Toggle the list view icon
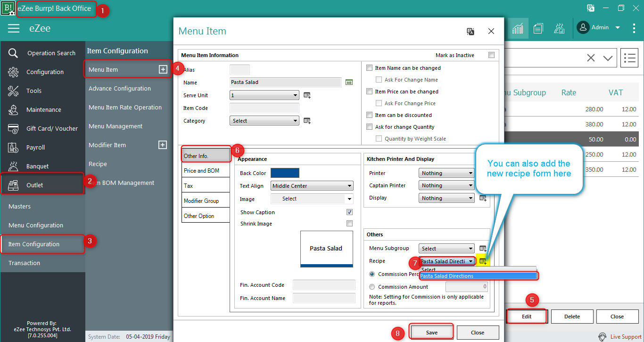 point(629,58)
